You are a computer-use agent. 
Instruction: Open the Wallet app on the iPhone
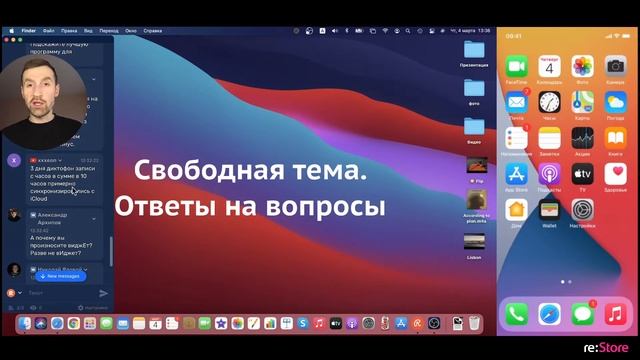pos(549,210)
